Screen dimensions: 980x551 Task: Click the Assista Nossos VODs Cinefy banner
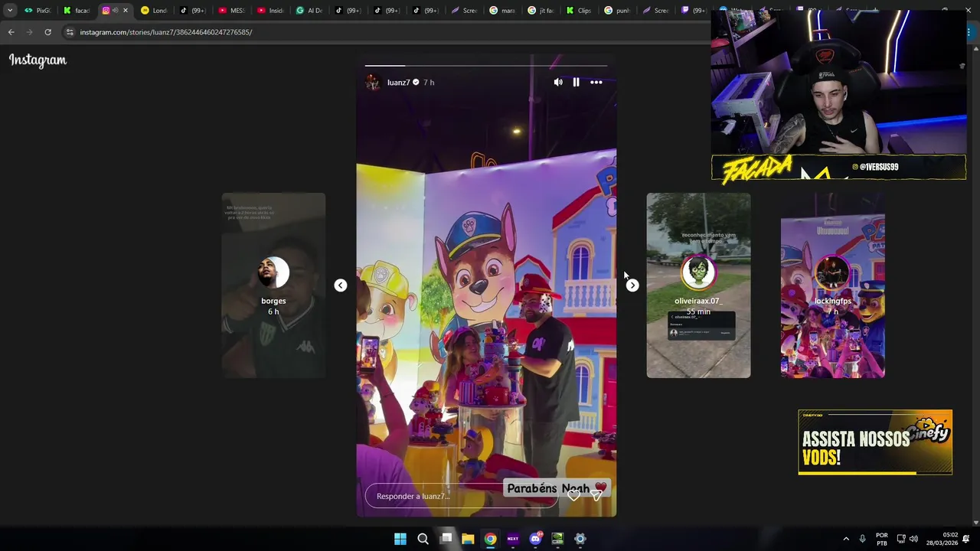[x=875, y=442]
